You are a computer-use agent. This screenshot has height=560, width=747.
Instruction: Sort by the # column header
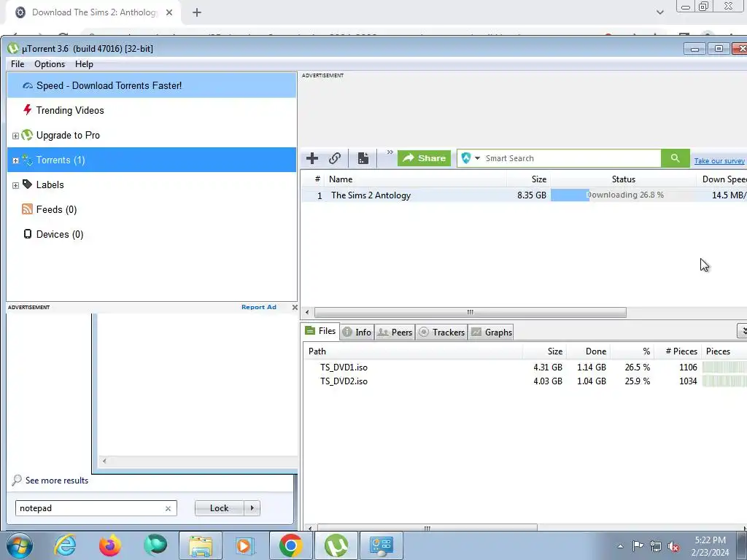point(314,179)
